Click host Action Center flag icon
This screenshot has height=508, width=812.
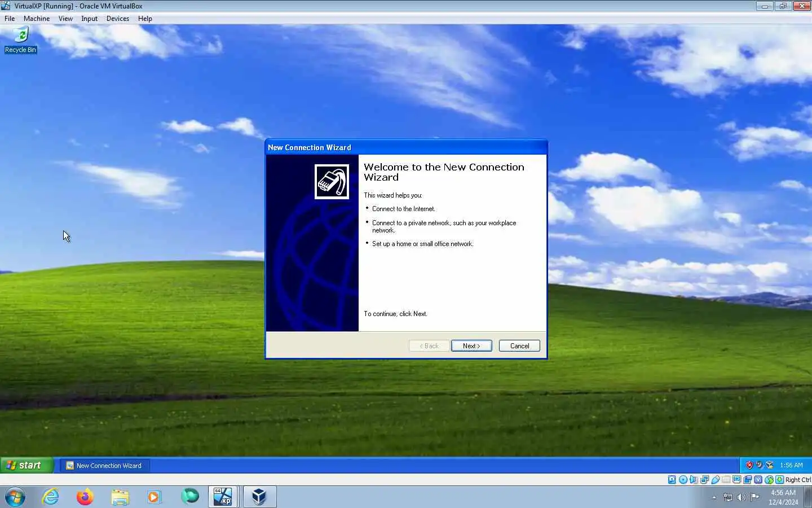pyautogui.click(x=754, y=497)
